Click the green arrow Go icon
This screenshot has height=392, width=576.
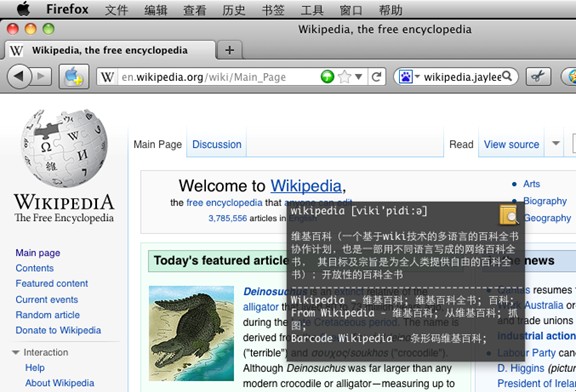point(327,76)
